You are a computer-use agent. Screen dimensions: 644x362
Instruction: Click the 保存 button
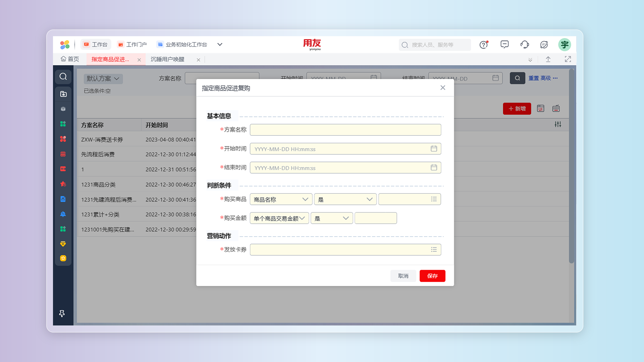point(432,276)
